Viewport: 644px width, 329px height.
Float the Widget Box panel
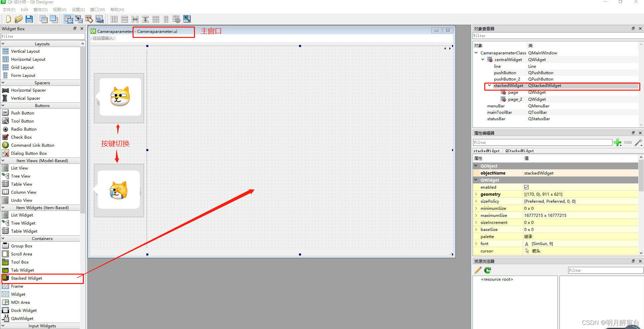(x=75, y=29)
